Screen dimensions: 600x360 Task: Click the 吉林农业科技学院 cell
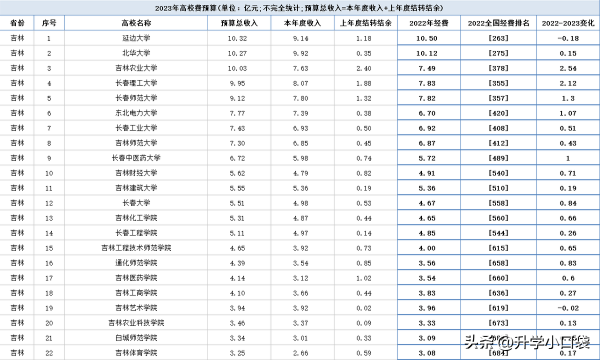[136, 323]
